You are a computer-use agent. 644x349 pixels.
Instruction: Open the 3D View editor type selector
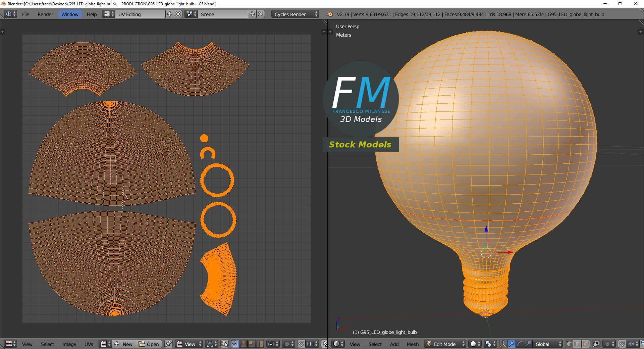(338, 344)
